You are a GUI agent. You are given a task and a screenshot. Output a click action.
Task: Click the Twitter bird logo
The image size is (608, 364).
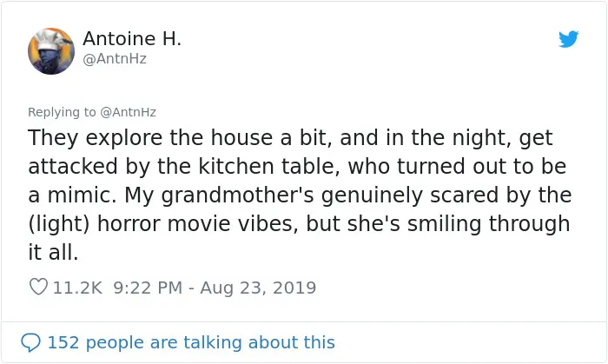coord(568,39)
